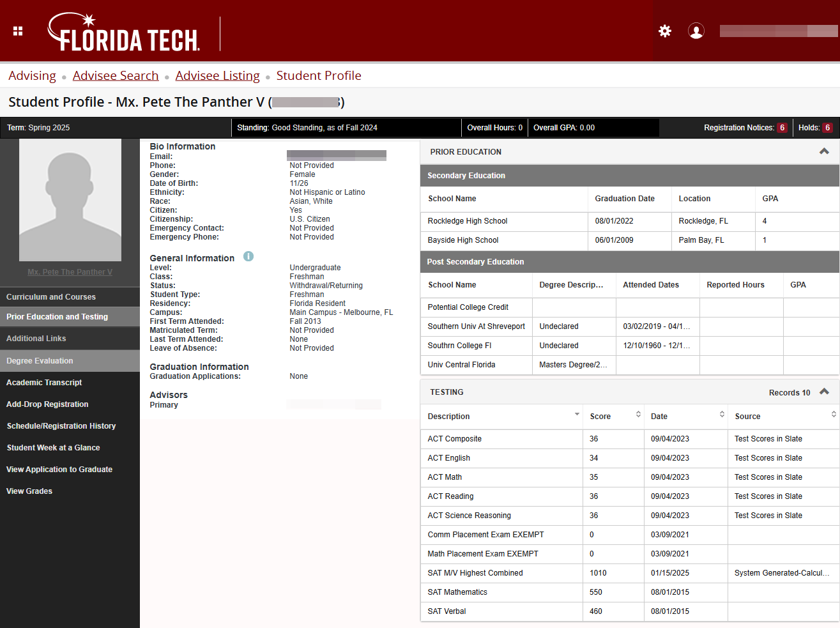The height and width of the screenshot is (628, 840).
Task: Click the Florida Tech logo
Action: [125, 32]
